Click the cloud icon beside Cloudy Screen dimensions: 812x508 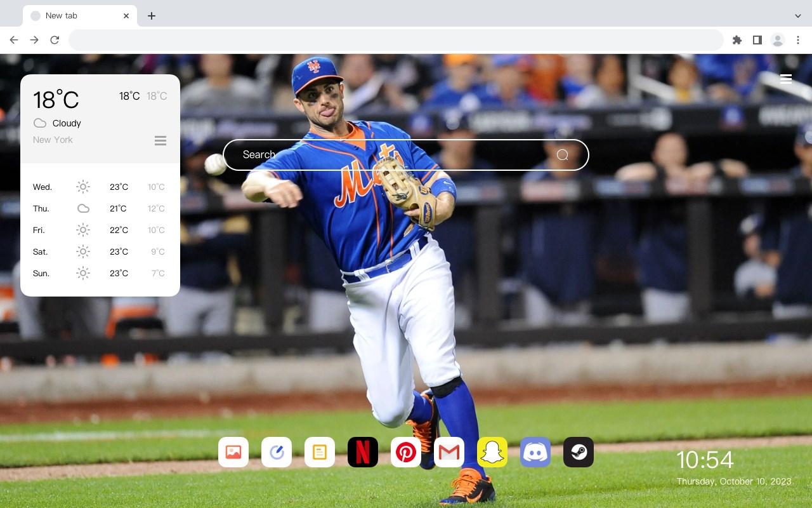(x=40, y=123)
